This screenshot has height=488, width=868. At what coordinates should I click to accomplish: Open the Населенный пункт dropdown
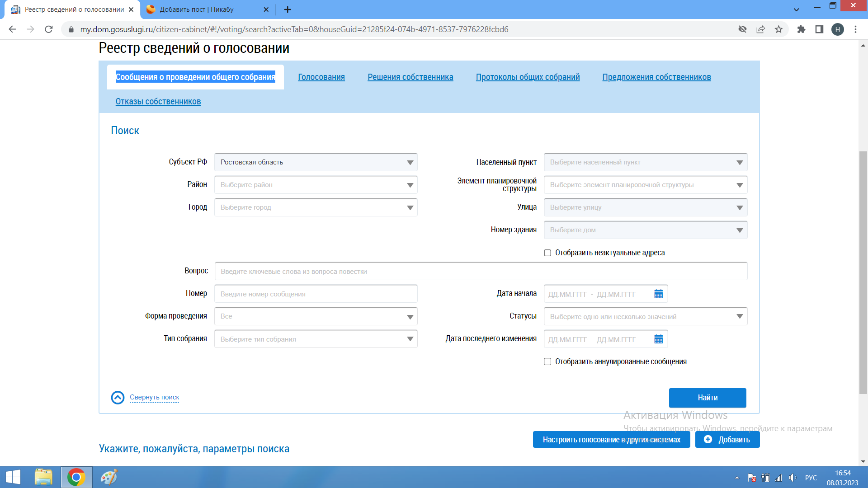pyautogui.click(x=645, y=162)
